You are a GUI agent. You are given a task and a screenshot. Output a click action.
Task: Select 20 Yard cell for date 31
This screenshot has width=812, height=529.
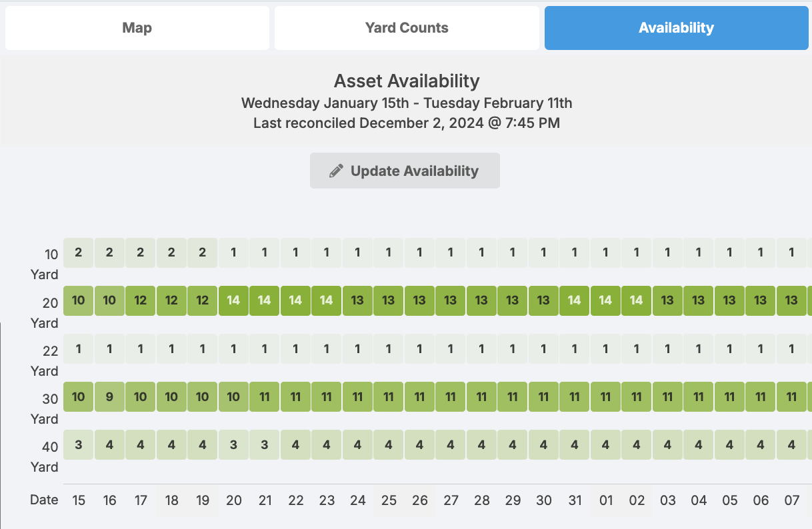(x=574, y=300)
